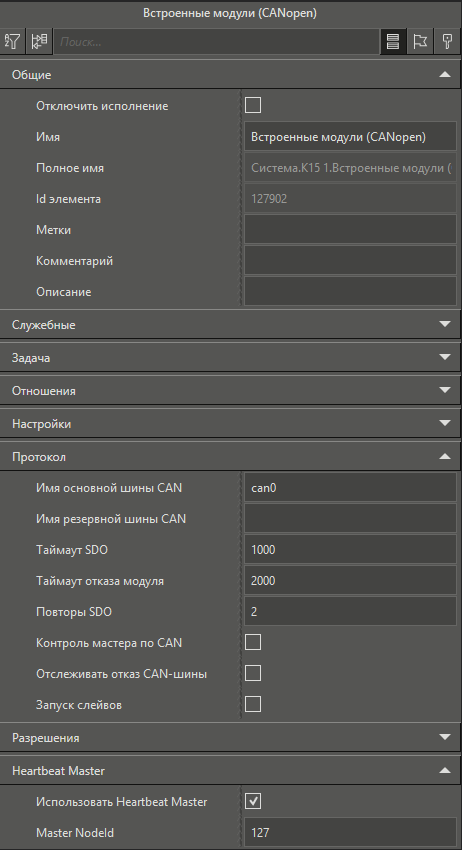Click the Id элемента label

point(68,199)
